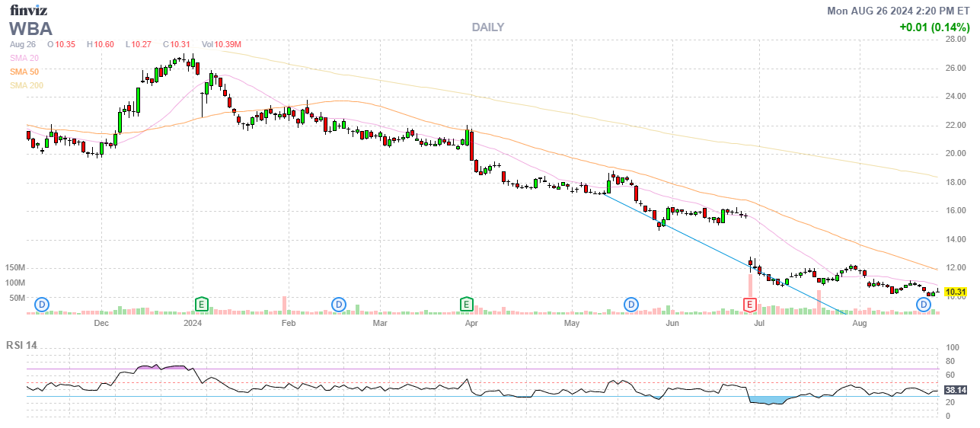The height and width of the screenshot is (428, 980).
Task: Click the dividend marker in mid-February
Action: coord(339,305)
